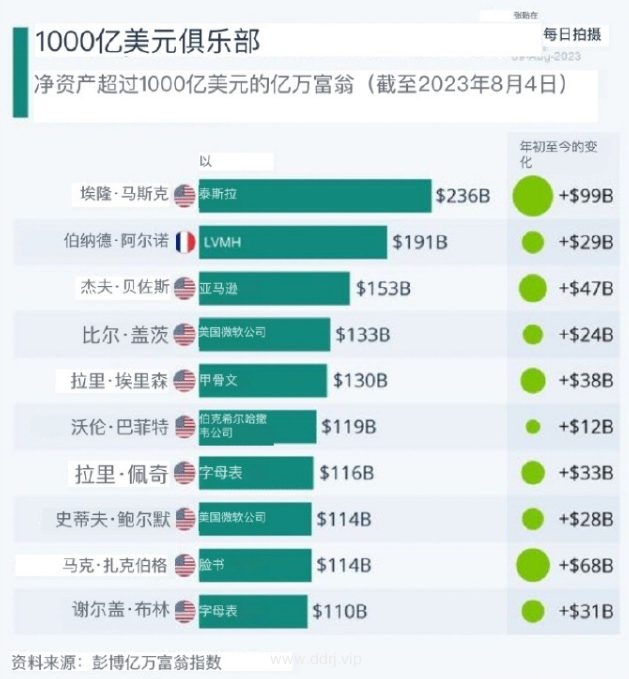Click the name 史蒂夫·鲍尔默
This screenshot has height=679, width=629.
[x=113, y=519]
